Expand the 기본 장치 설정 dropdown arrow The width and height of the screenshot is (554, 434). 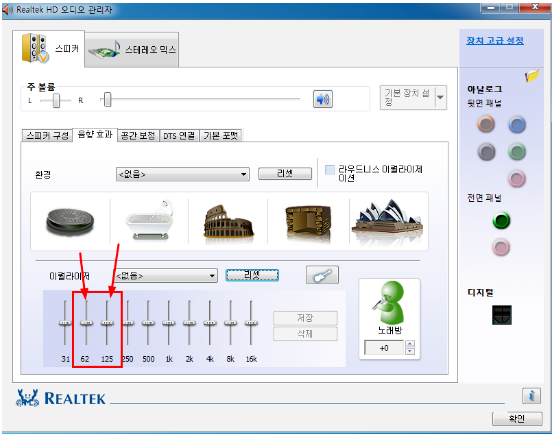tap(441, 97)
